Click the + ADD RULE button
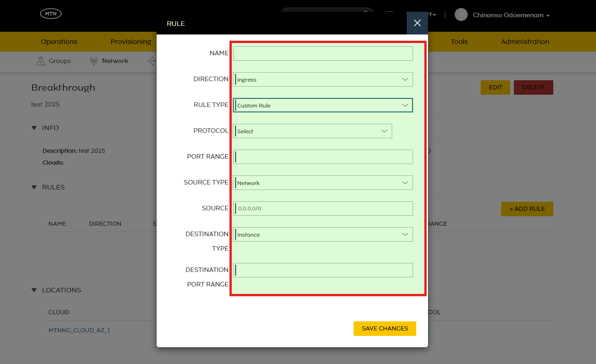Image resolution: width=596 pixels, height=364 pixels. (x=527, y=209)
